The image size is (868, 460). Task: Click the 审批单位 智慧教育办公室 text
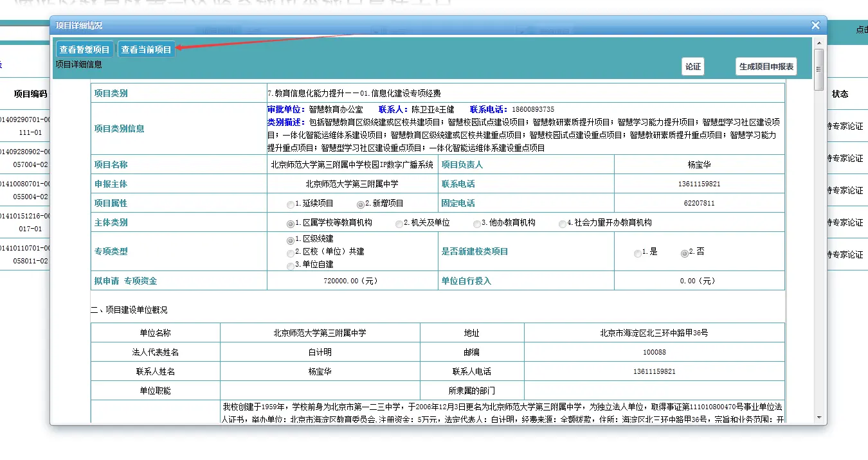pyautogui.click(x=315, y=109)
